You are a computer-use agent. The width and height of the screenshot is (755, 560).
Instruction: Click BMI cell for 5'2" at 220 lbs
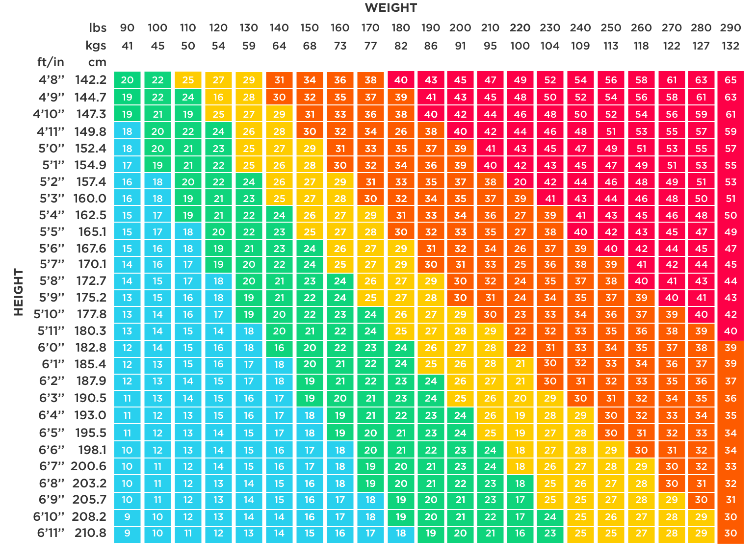click(x=520, y=182)
